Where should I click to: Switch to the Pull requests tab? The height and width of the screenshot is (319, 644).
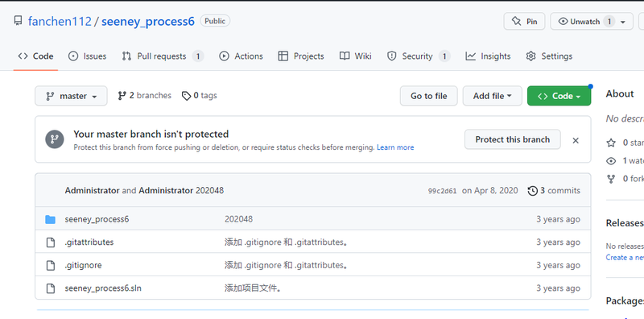(163, 56)
